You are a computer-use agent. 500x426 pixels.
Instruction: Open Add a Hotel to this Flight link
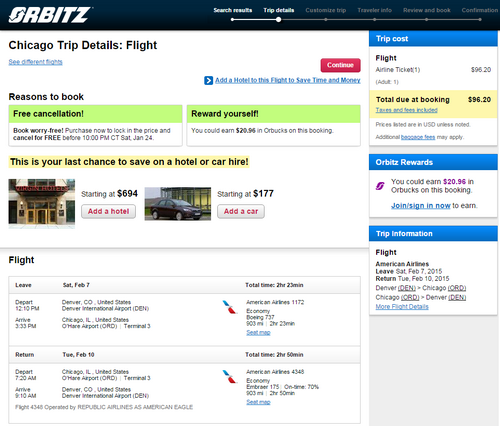click(x=288, y=80)
